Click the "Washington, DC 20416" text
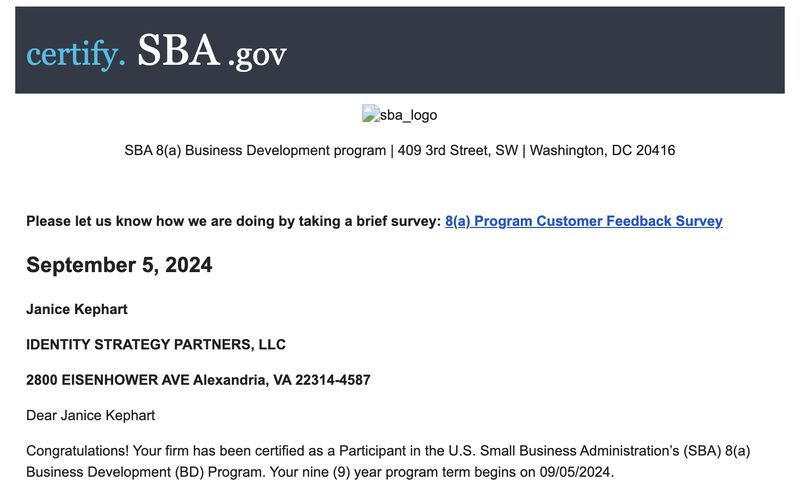The image size is (800, 492). click(602, 151)
